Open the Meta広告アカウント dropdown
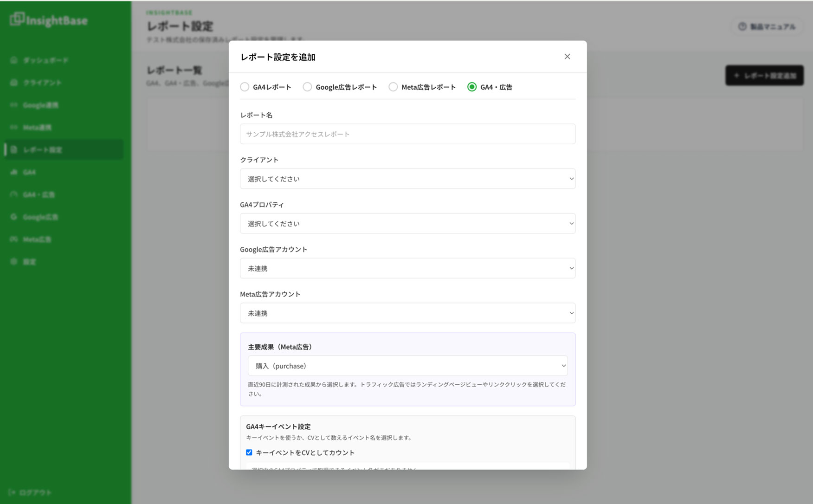 [407, 313]
